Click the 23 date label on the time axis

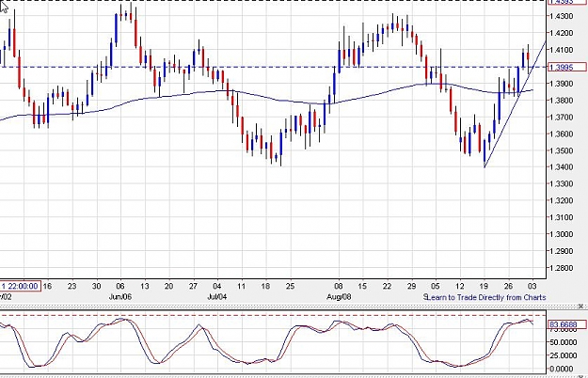(x=72, y=287)
